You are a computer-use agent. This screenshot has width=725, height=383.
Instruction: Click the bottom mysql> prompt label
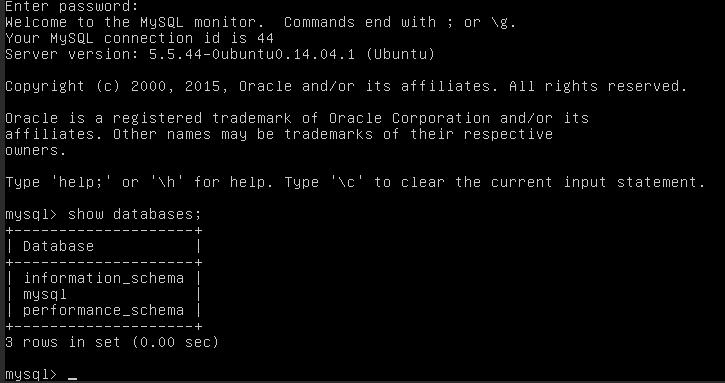[x=31, y=375]
